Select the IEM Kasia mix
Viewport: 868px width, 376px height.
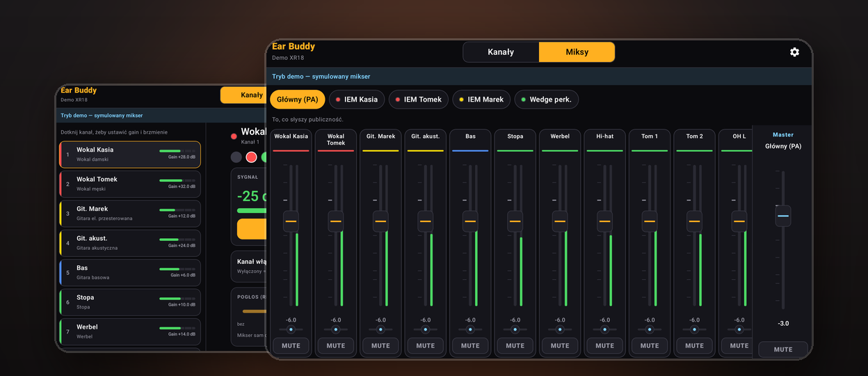[356, 100]
